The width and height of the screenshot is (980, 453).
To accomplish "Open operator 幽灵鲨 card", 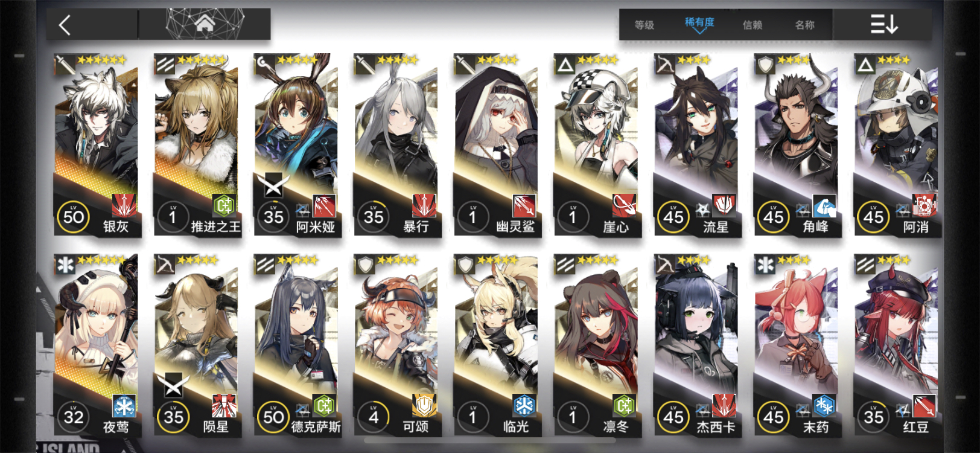I will pos(496,145).
